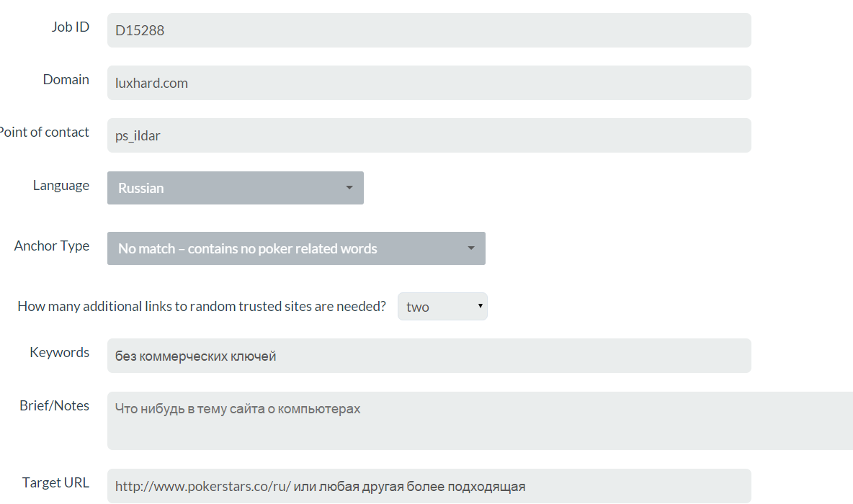Viewport: 853px width, 504px height.
Task: Click the Anchor Type label
Action: [52, 246]
